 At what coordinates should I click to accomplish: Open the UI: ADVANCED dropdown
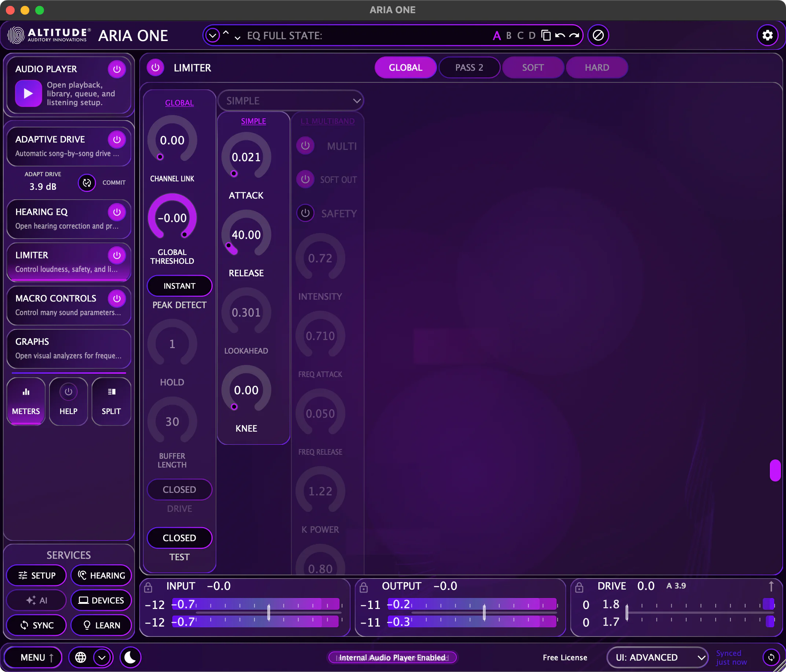click(x=657, y=657)
